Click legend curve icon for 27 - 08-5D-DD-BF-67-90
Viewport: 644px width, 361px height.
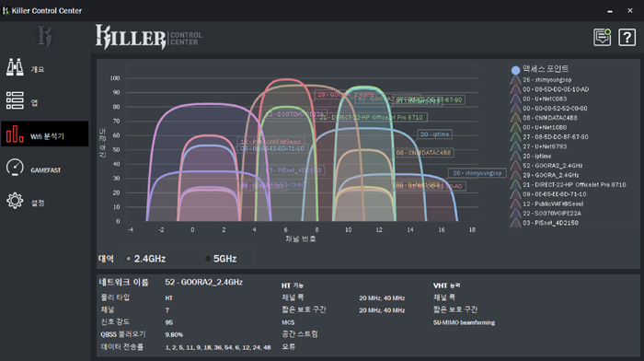(x=515, y=137)
